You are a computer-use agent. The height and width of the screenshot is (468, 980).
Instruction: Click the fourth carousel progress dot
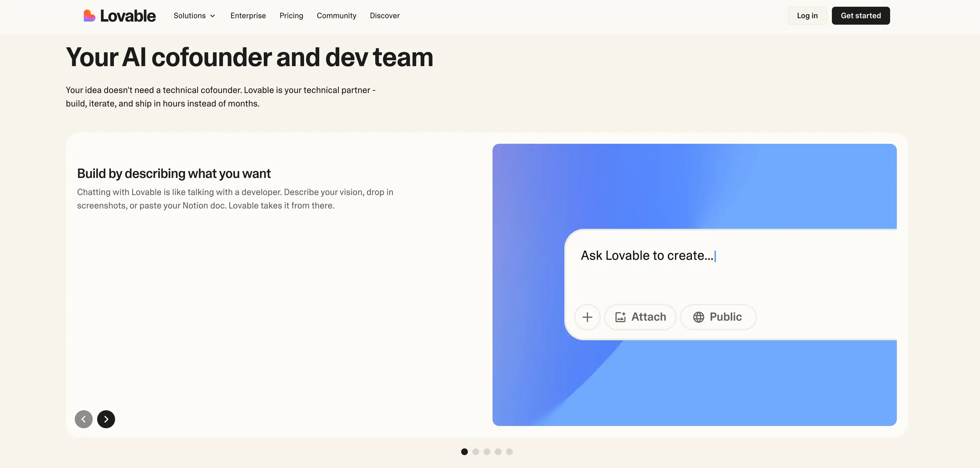pyautogui.click(x=498, y=452)
